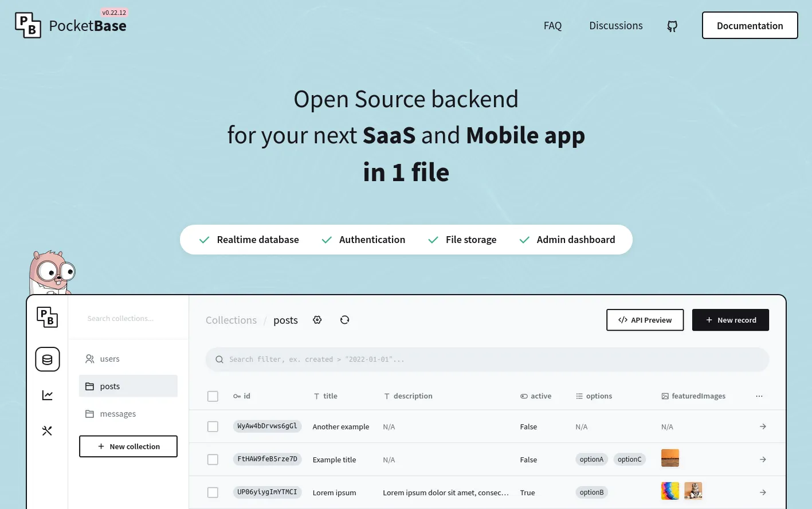
Task: Click the Gopher mascot image
Action: point(52,272)
